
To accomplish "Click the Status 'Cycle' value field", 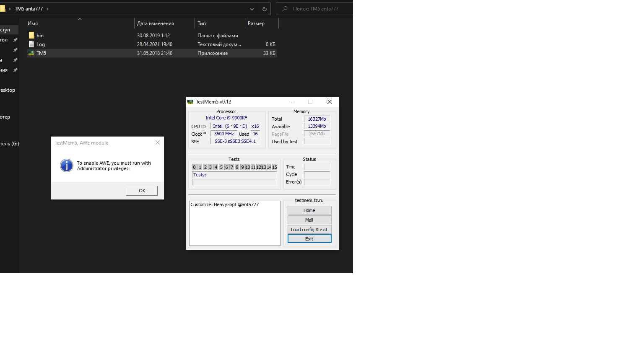I will coord(317,174).
